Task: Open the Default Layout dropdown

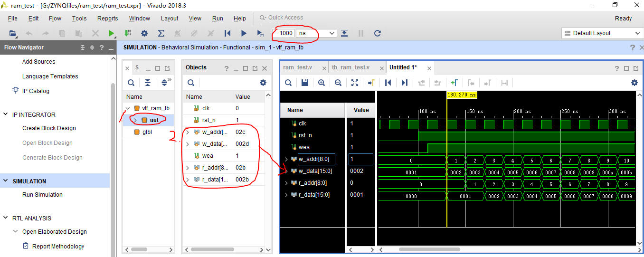Action: (602, 33)
